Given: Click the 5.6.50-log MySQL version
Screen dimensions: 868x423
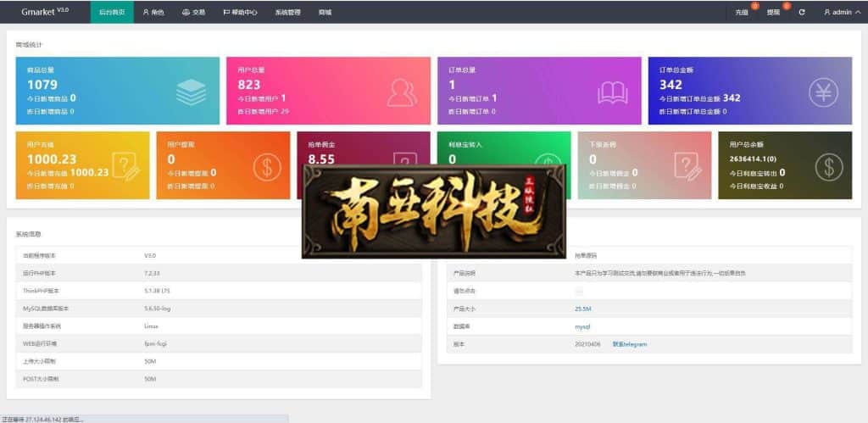Looking at the screenshot, I should click(157, 309).
